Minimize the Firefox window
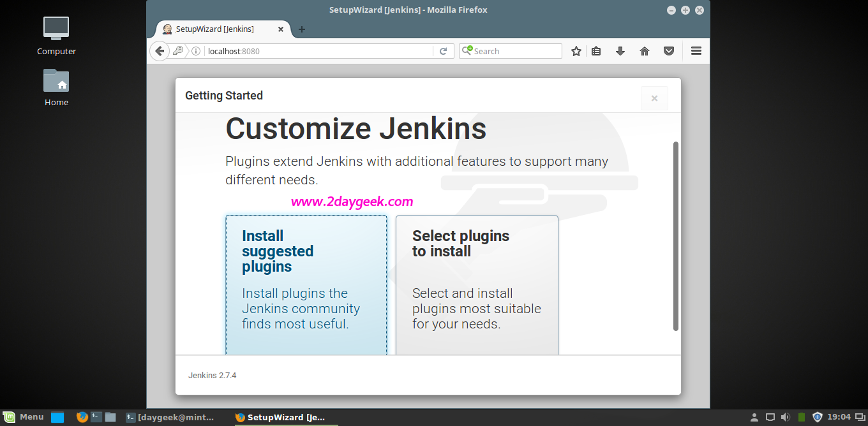868x426 pixels. pos(671,10)
